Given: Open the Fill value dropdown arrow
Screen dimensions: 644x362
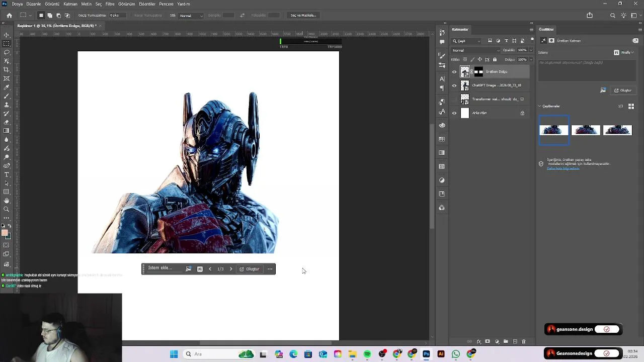Looking at the screenshot, I should [530, 59].
